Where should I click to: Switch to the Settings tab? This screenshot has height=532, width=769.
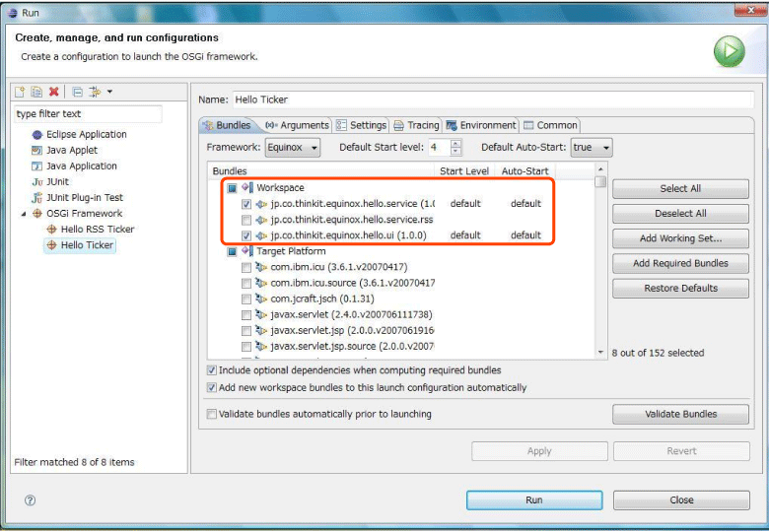click(x=362, y=125)
